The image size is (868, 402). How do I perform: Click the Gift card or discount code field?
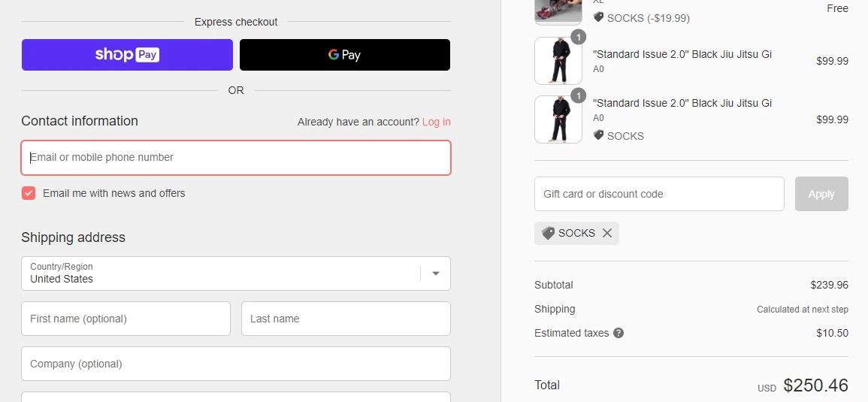(x=659, y=194)
